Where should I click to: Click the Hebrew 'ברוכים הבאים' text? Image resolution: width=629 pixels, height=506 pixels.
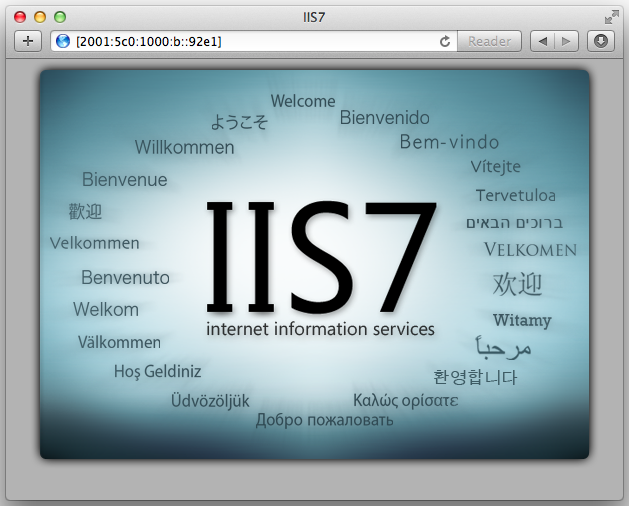pos(515,223)
